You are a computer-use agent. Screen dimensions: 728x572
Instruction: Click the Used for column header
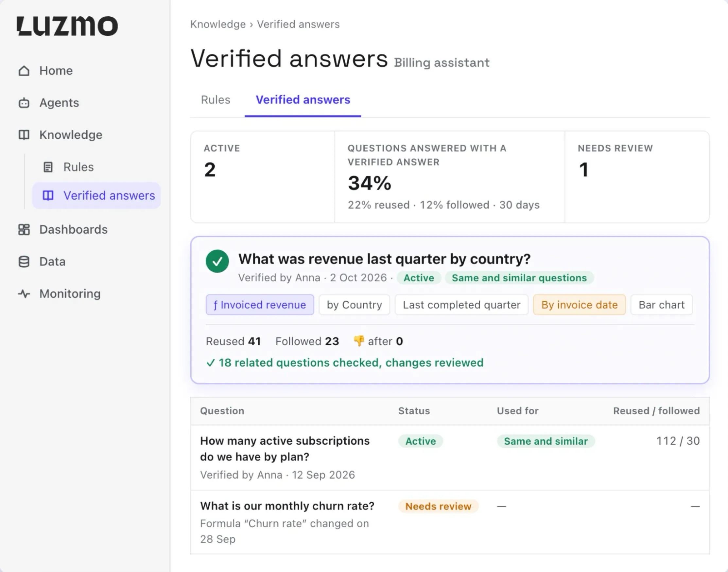tap(517, 411)
